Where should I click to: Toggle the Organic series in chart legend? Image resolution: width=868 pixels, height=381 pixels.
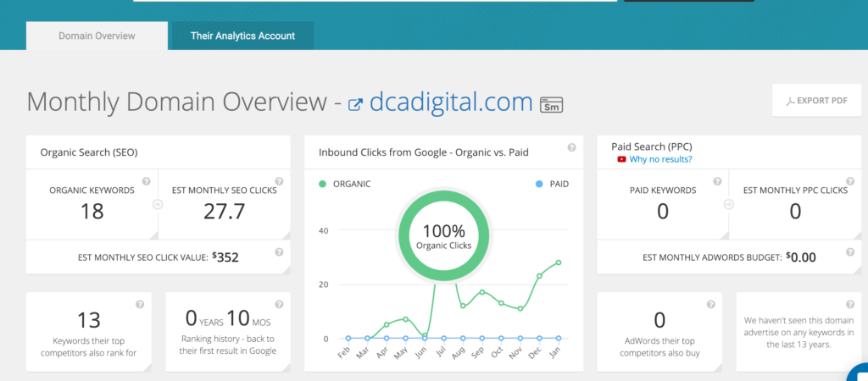coord(344,184)
